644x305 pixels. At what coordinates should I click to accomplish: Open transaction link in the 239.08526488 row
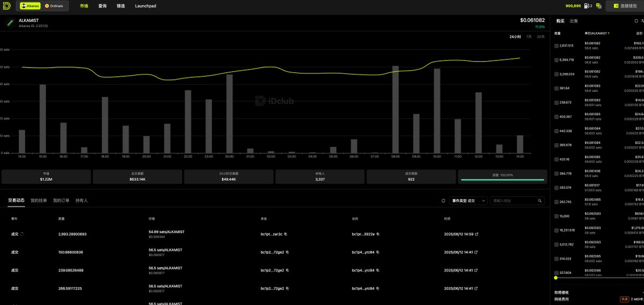pyautogui.click(x=476, y=270)
